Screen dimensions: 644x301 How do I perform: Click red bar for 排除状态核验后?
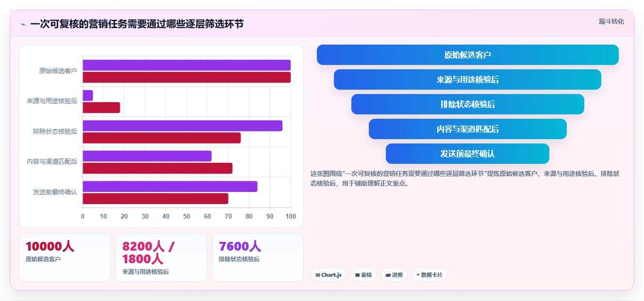point(162,138)
